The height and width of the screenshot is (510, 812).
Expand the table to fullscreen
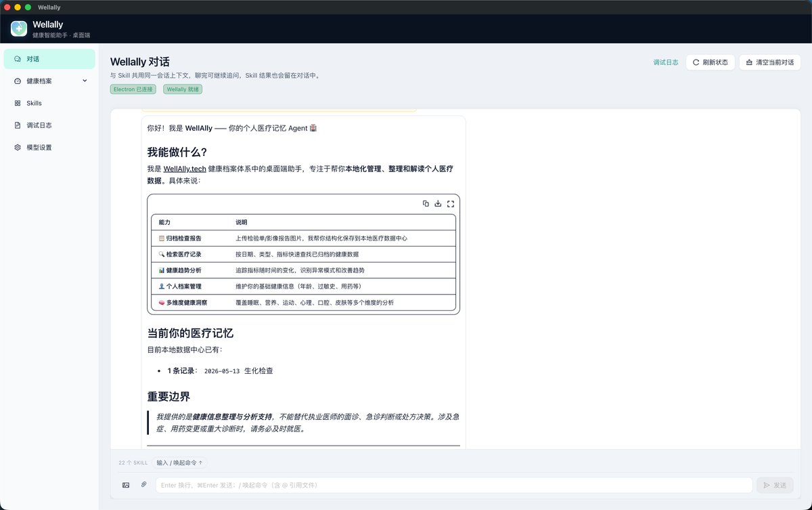451,203
